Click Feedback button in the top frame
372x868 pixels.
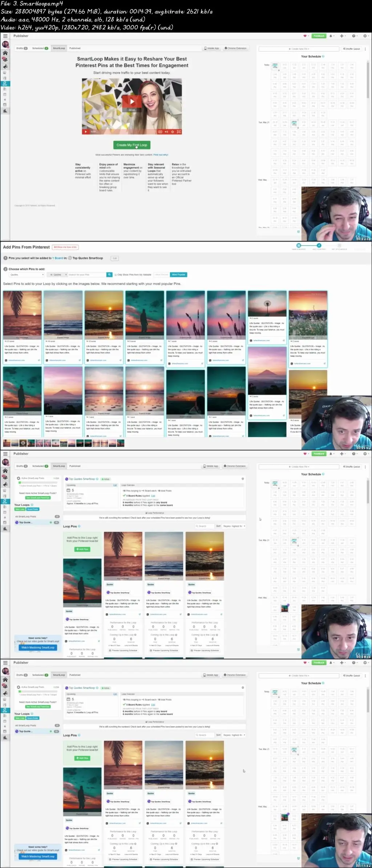[x=319, y=36]
